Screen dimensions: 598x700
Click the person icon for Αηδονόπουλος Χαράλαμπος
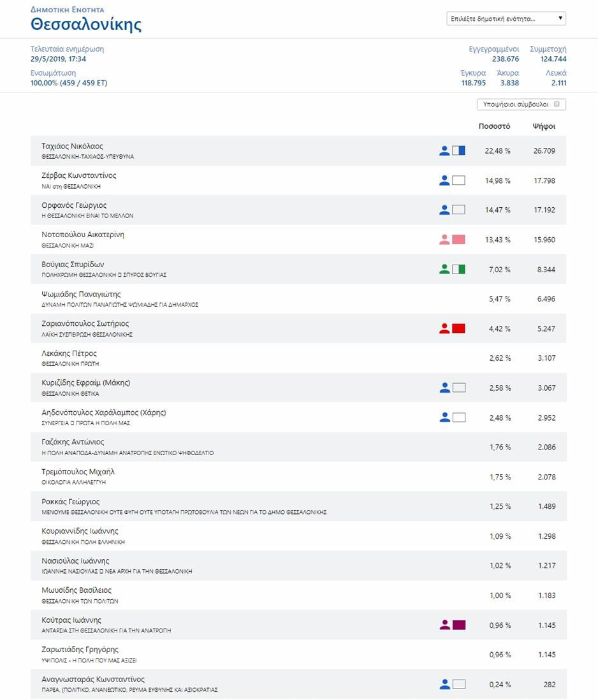tap(444, 418)
